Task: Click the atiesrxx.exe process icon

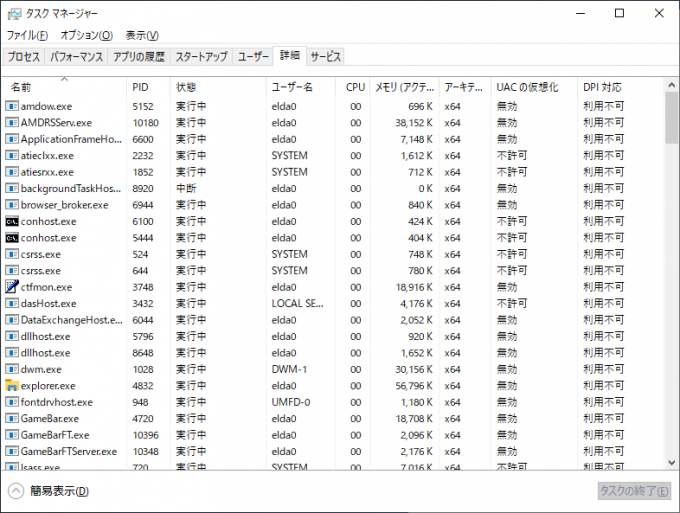Action: click(x=12, y=172)
